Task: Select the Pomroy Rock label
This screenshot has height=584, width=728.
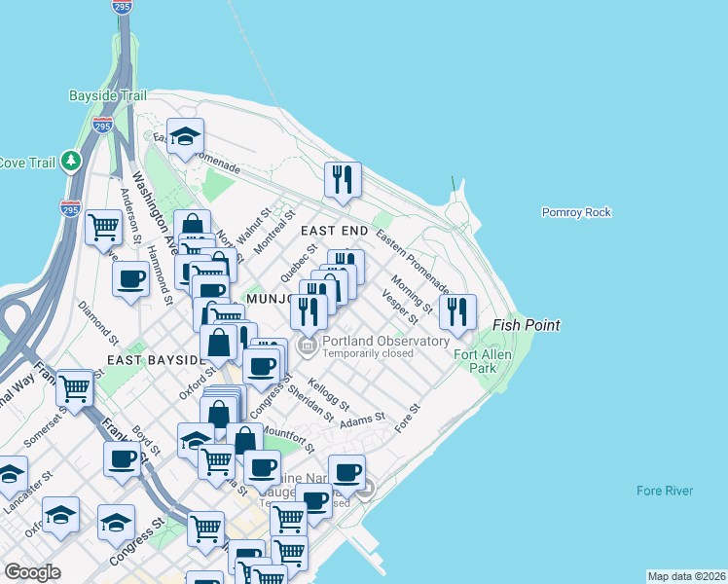Action: click(x=576, y=212)
